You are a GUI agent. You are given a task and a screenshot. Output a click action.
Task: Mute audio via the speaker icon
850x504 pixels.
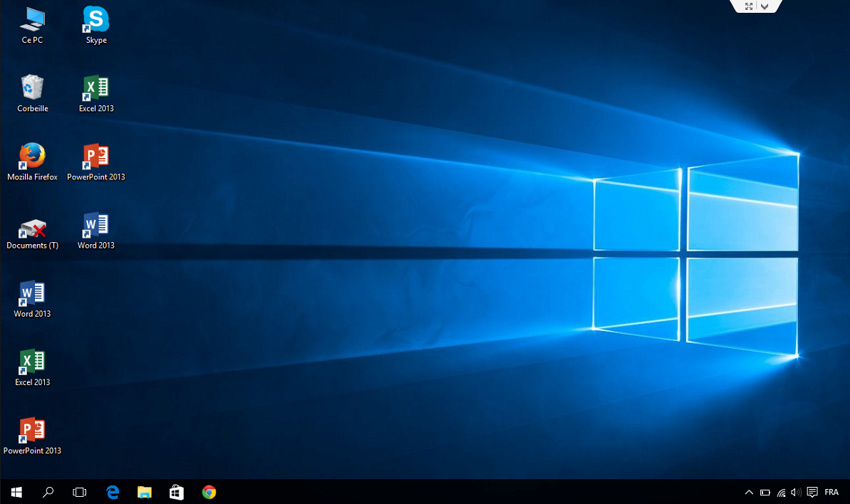point(795,492)
